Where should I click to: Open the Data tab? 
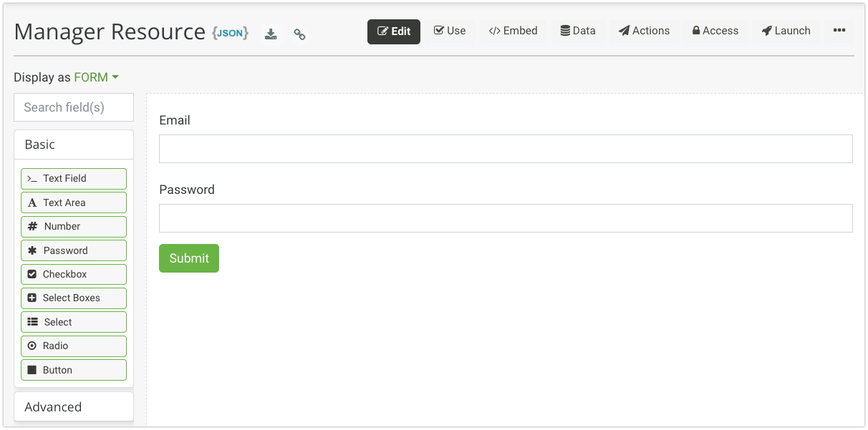pyautogui.click(x=578, y=31)
